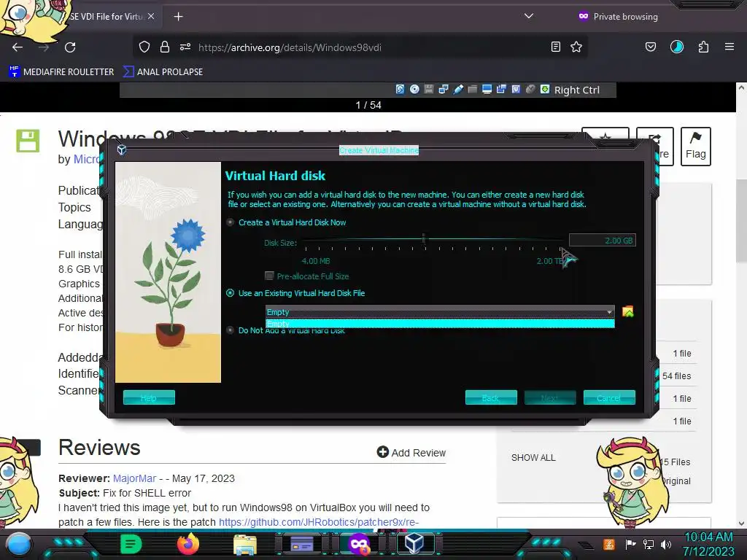The width and height of the screenshot is (747, 560).
Task: Open the existing disk file Empty combo box
Action: point(440,312)
